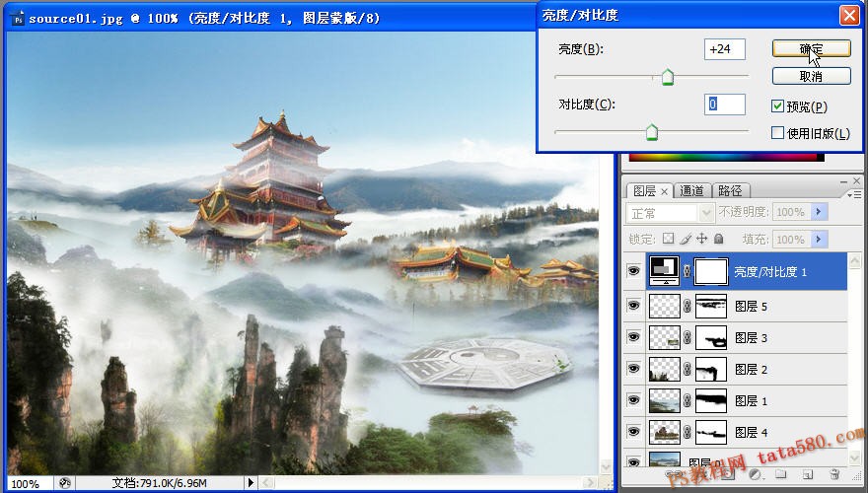Image resolution: width=868 pixels, height=493 pixels.
Task: Open the 填充 fill slider arrow
Action: (x=820, y=239)
